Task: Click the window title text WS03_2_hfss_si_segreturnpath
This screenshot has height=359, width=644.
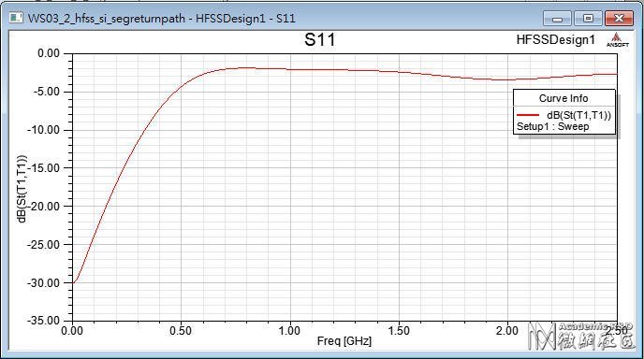Action: (x=107, y=19)
